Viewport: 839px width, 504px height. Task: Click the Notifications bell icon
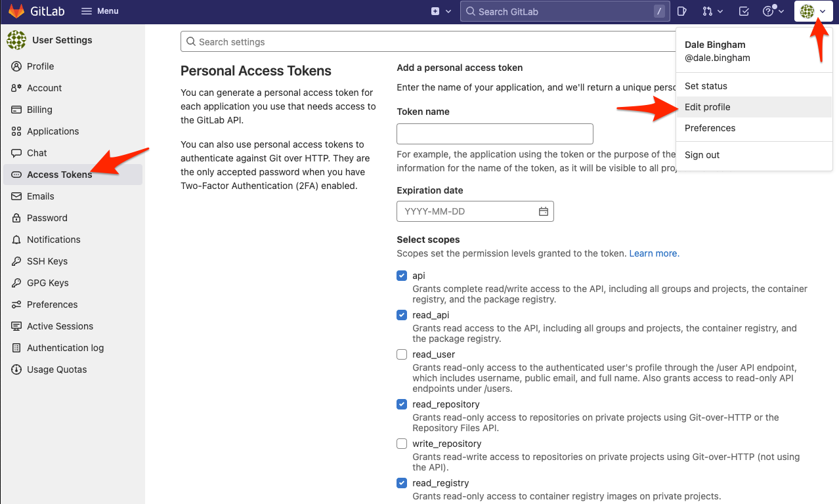[16, 240]
